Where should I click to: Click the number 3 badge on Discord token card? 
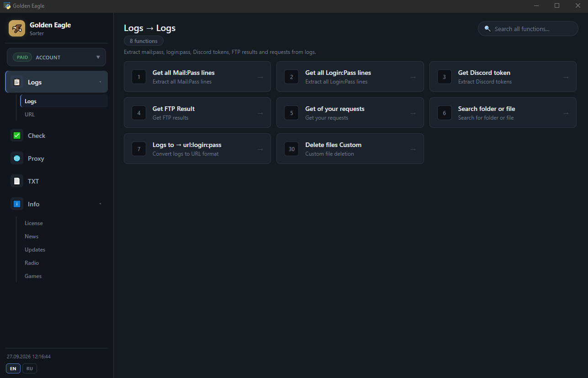(444, 77)
